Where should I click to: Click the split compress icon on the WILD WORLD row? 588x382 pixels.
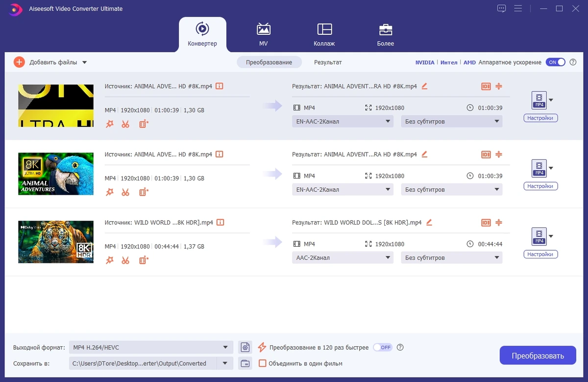[499, 223]
